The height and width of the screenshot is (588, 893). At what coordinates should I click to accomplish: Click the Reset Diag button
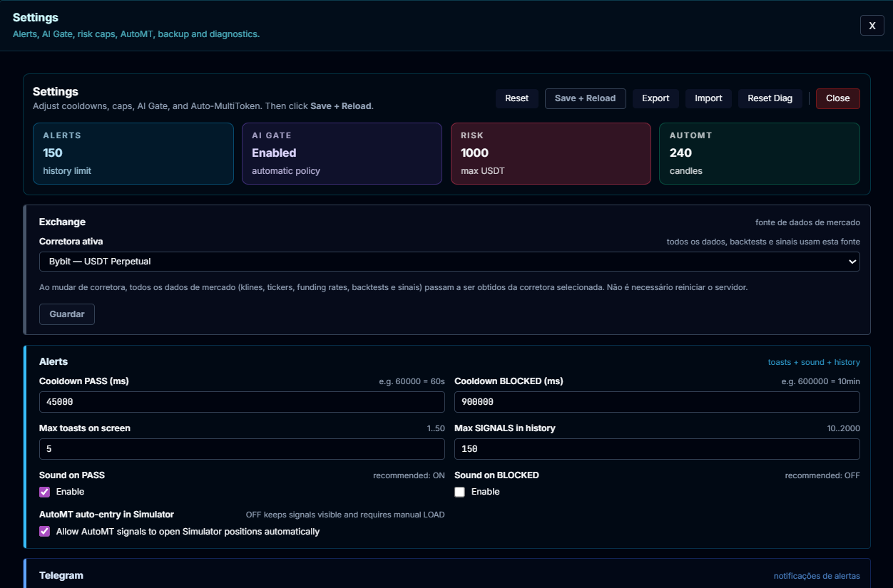click(x=770, y=98)
